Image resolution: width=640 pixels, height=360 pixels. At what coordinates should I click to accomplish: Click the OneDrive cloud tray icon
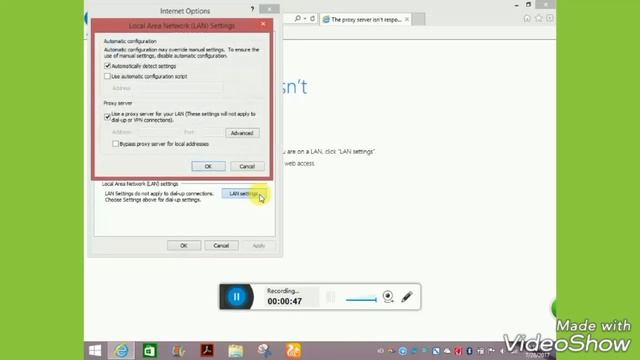447,351
